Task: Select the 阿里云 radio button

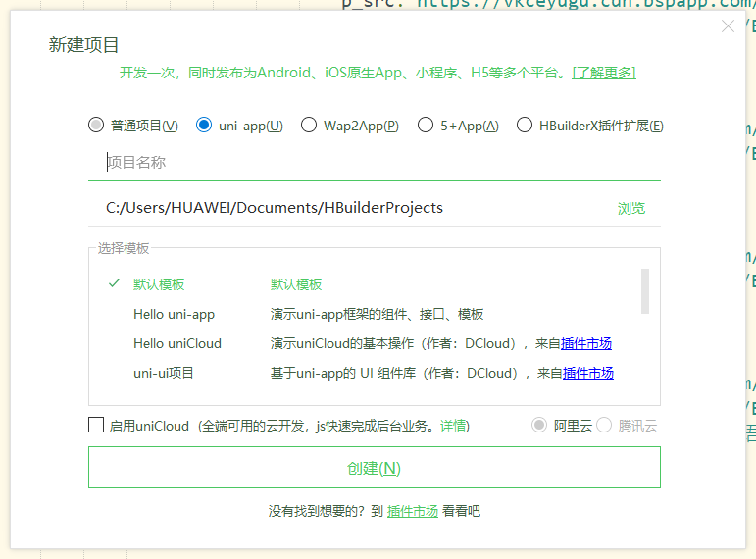Action: pyautogui.click(x=539, y=425)
